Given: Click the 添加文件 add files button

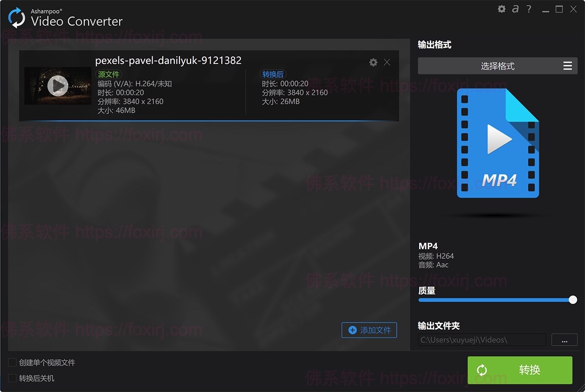Looking at the screenshot, I should coord(369,331).
